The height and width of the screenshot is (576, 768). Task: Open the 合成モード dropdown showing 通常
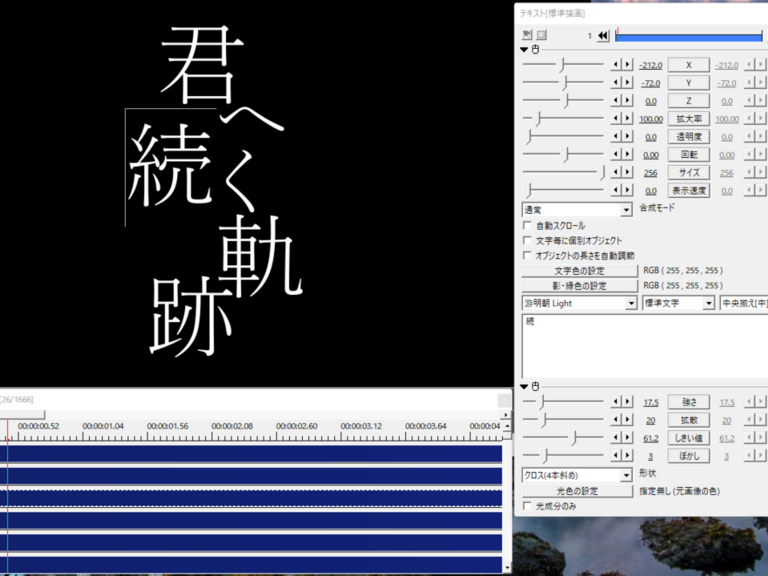click(577, 210)
